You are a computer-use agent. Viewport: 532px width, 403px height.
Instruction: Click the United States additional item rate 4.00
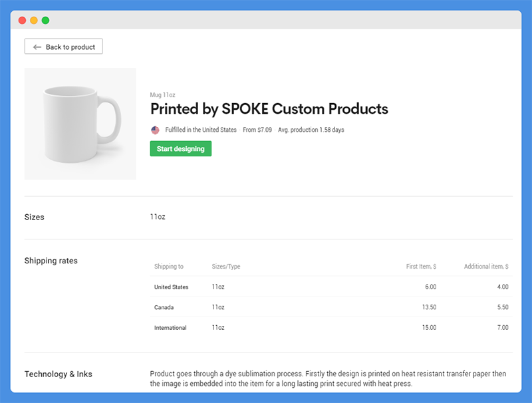503,287
